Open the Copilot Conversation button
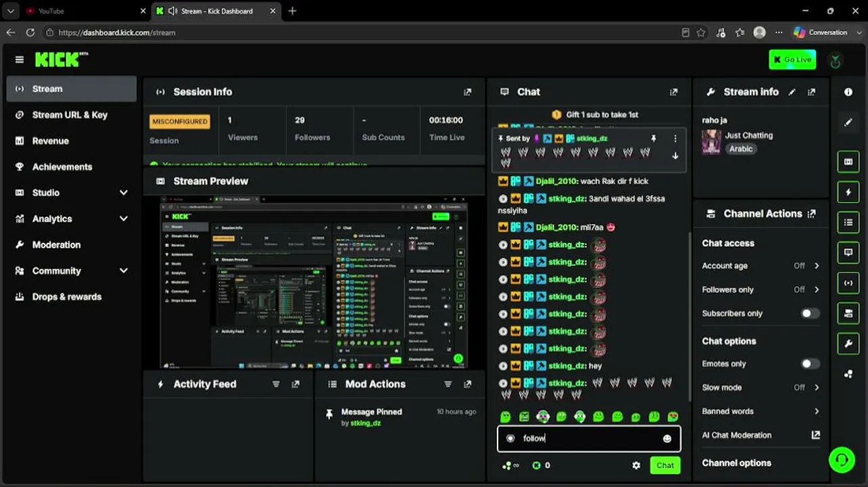The width and height of the screenshot is (868, 487). coord(821,32)
